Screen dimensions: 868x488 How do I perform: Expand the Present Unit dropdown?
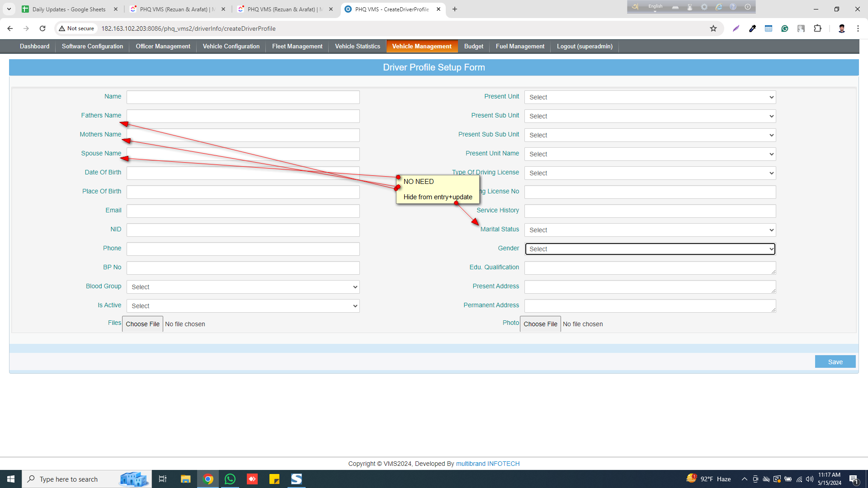(650, 97)
